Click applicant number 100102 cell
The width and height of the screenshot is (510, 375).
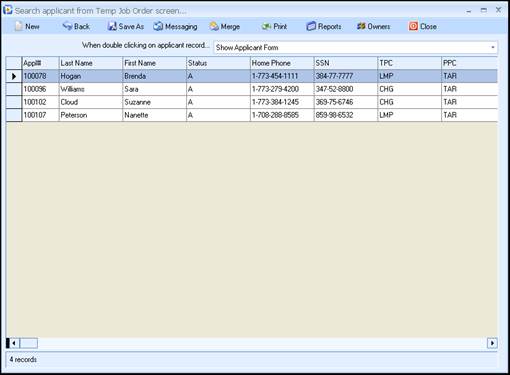40,102
